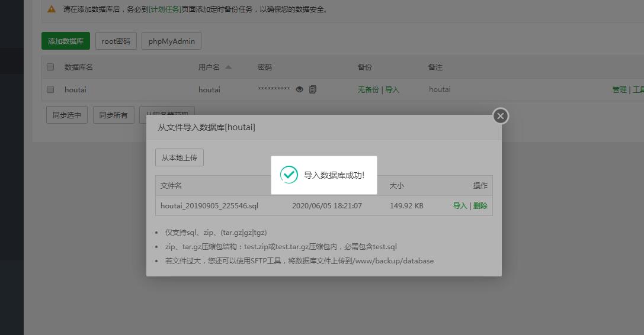
Task: Launch phpMyAdmin
Action: click(171, 41)
